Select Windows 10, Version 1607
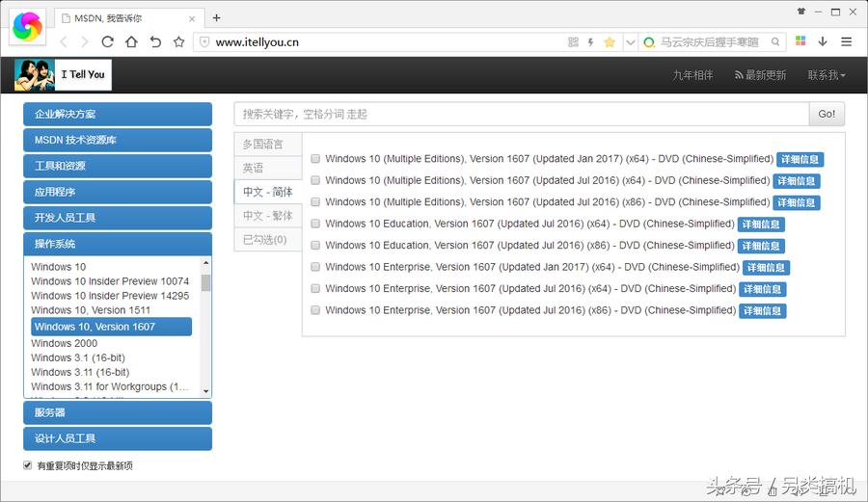This screenshot has height=502, width=868. (111, 327)
